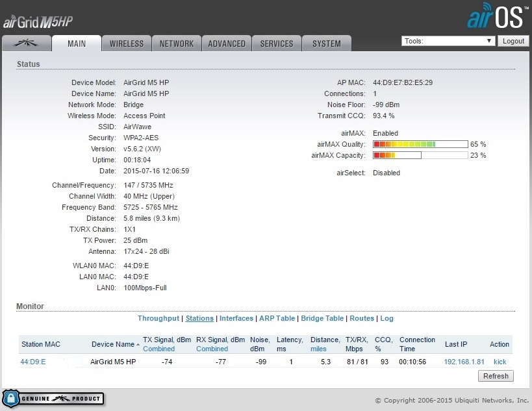The height and width of the screenshot is (411, 532).
Task: Click the Wireless Mode value Access Point
Action: (144, 116)
